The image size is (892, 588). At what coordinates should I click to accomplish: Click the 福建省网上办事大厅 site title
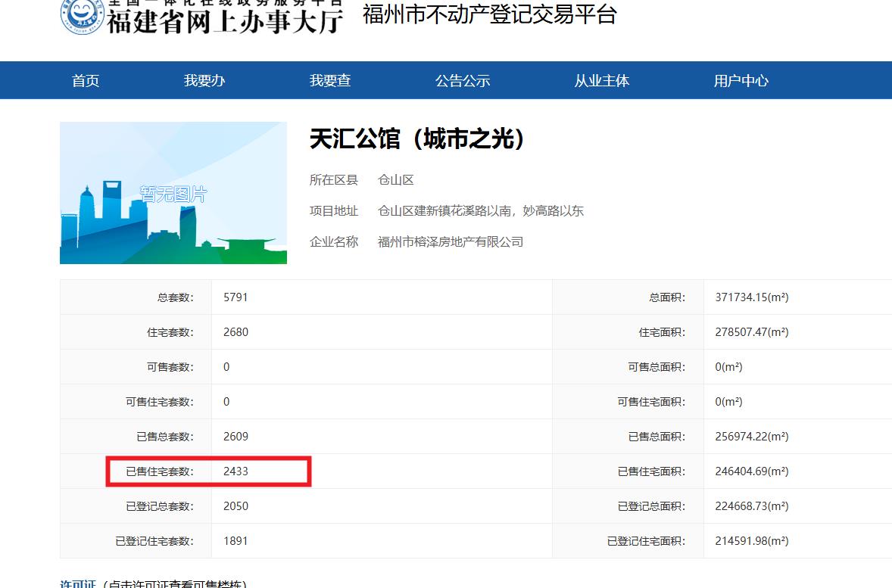pyautogui.click(x=225, y=19)
